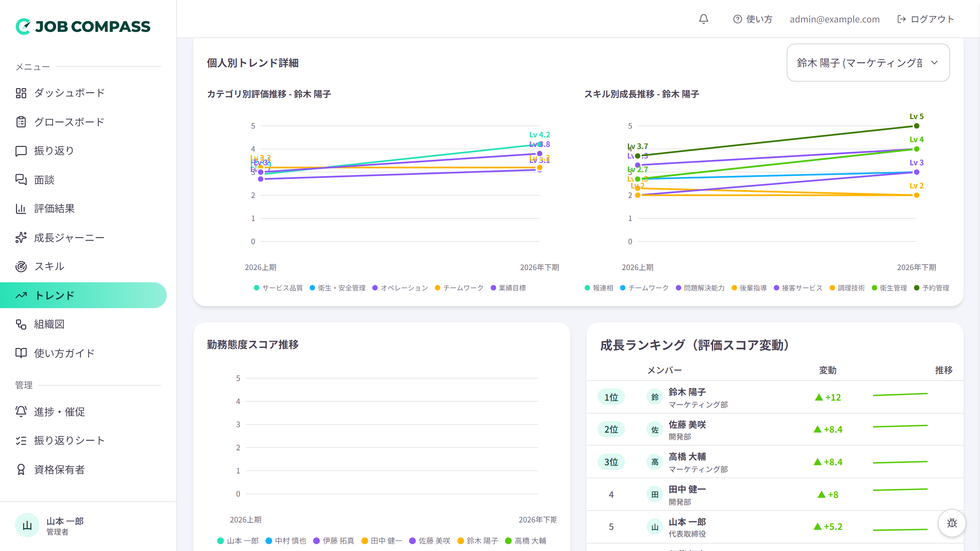This screenshot has height=551, width=980.
Task: Open 面談 menu item
Action: pos(83,180)
